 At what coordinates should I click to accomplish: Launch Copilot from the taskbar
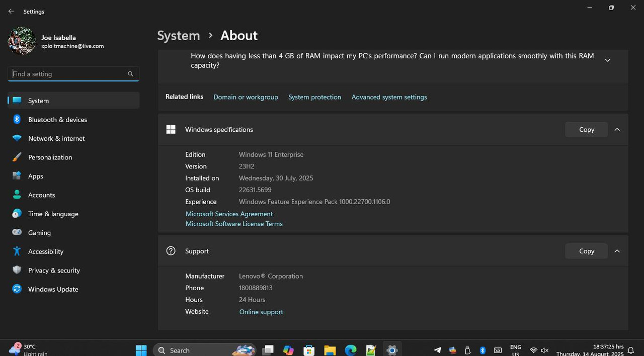[x=288, y=350]
